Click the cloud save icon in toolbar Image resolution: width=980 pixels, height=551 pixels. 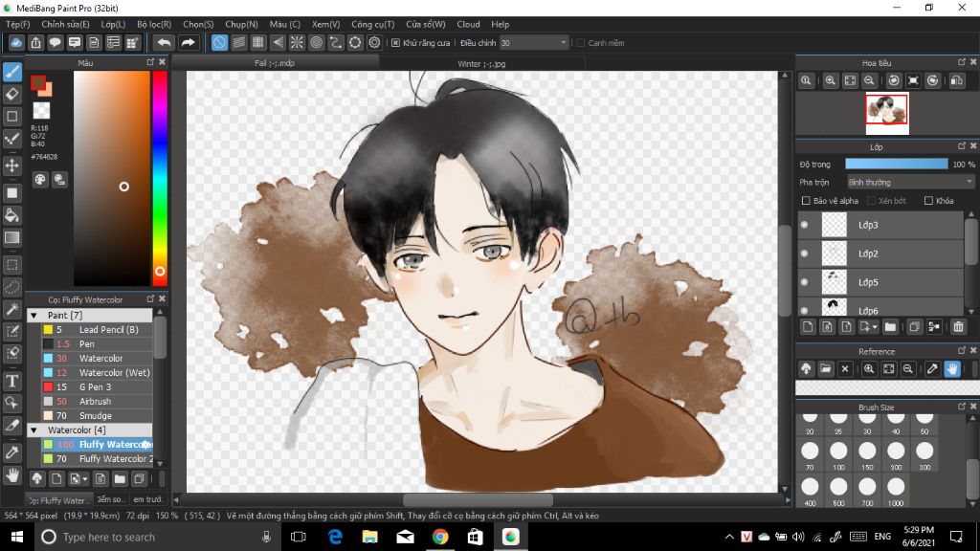click(x=16, y=42)
